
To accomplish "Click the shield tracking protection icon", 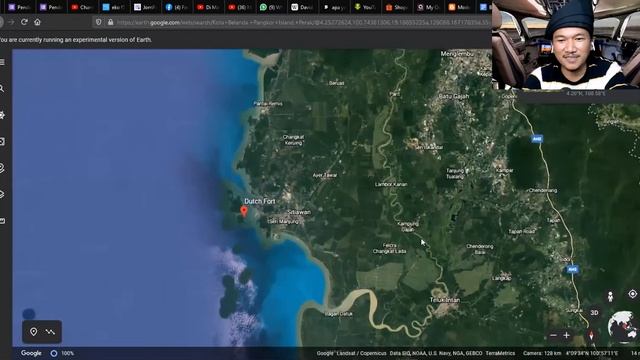I will pyautogui.click(x=98, y=22).
